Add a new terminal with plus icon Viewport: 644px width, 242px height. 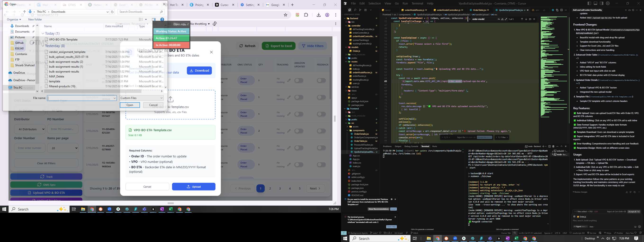tap(543, 147)
